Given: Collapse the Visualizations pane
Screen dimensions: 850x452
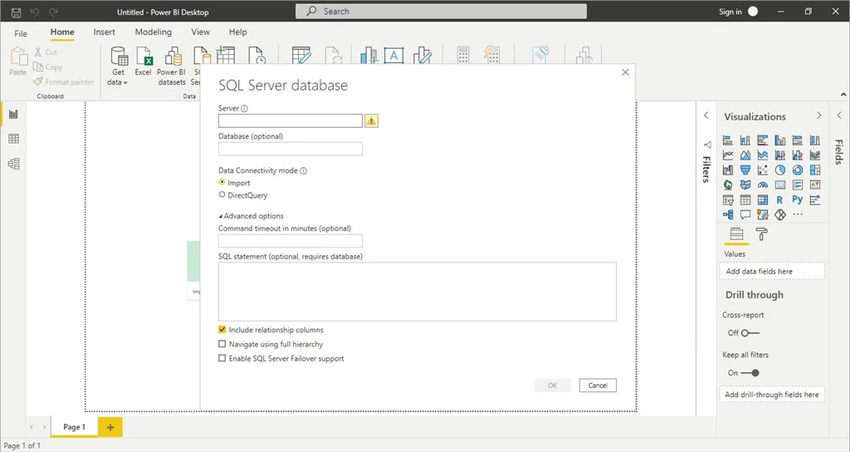Looking at the screenshot, I should 819,115.
